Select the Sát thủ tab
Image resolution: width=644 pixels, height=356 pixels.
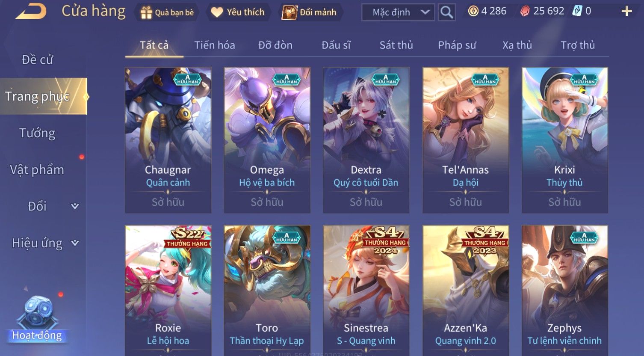(396, 45)
